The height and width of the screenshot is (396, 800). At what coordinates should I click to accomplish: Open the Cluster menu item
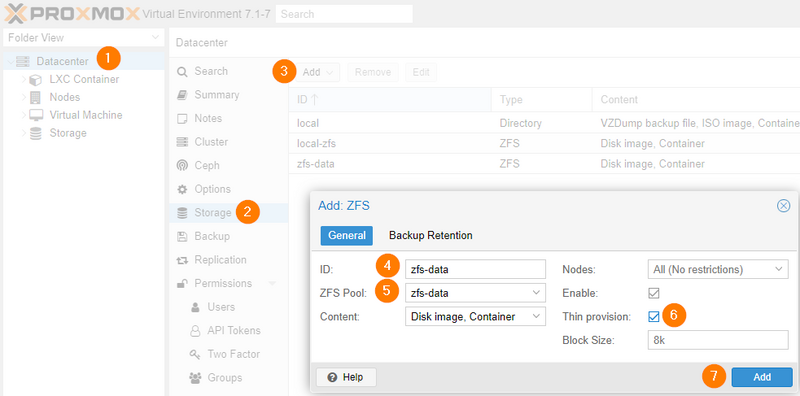(229, 142)
